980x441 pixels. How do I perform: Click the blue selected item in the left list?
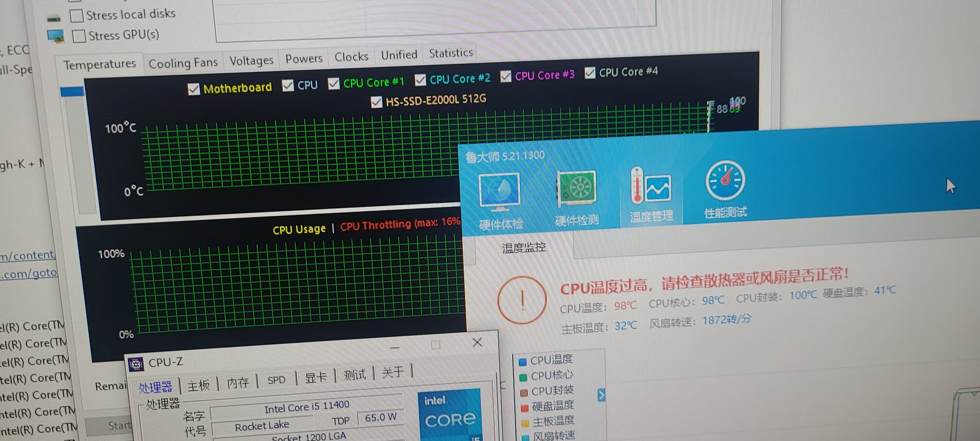point(72,91)
